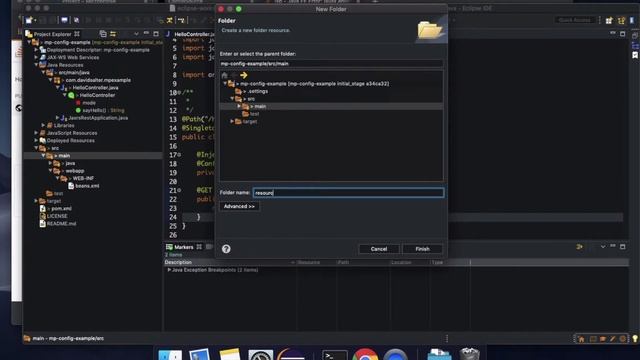Screen dimensions: 640x360
Task: Select Deployed Resources in Project Explorer
Action: point(71,140)
